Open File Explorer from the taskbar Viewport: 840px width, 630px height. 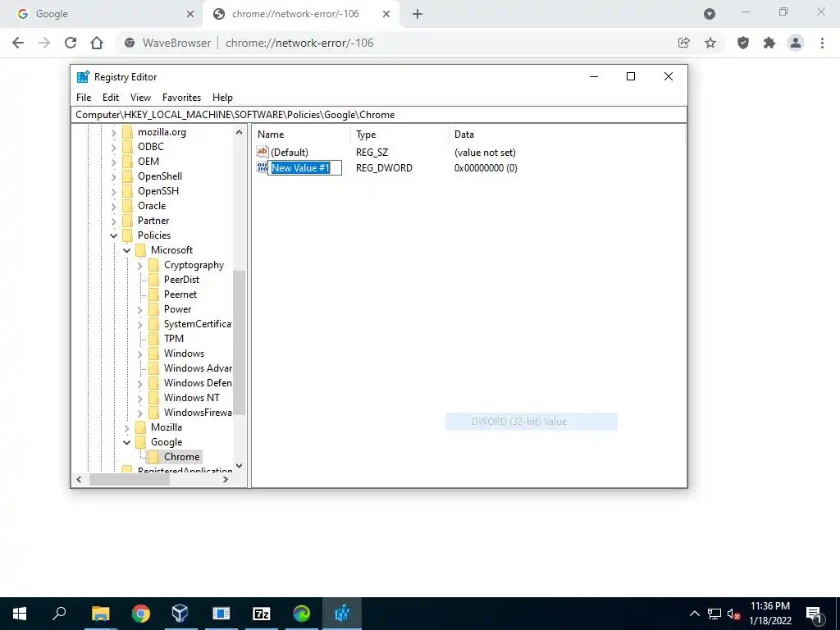point(100,614)
